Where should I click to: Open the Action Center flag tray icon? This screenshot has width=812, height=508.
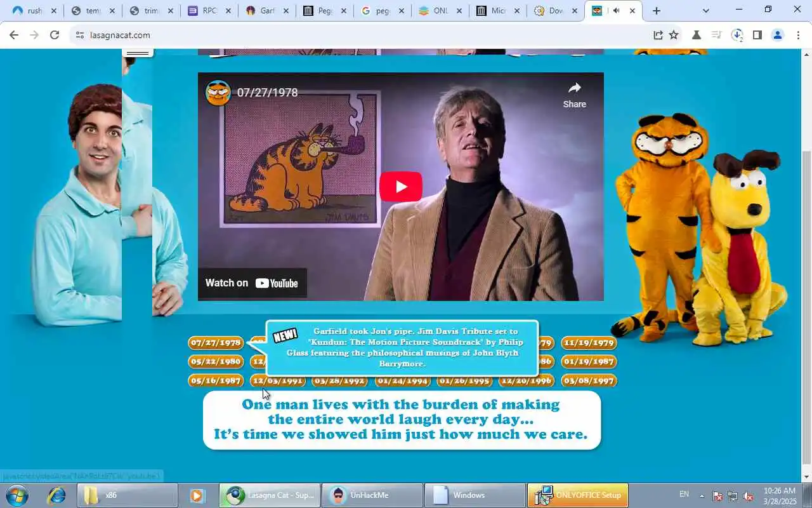coord(717,496)
